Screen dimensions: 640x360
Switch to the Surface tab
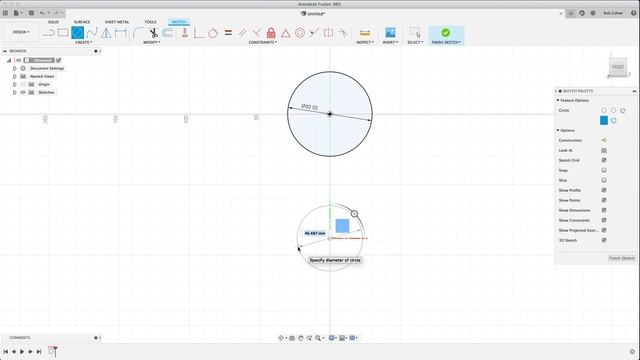click(82, 22)
